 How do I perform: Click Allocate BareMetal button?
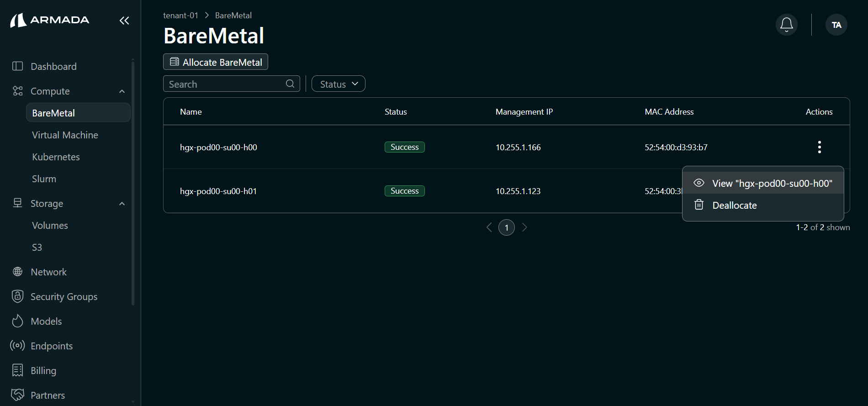tap(216, 62)
